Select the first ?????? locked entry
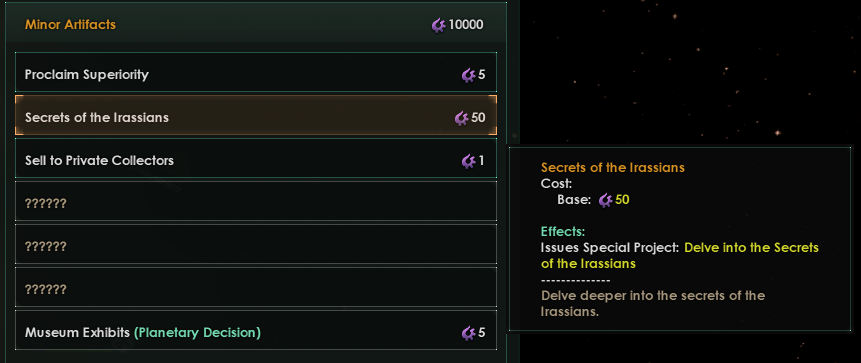 coord(256,201)
